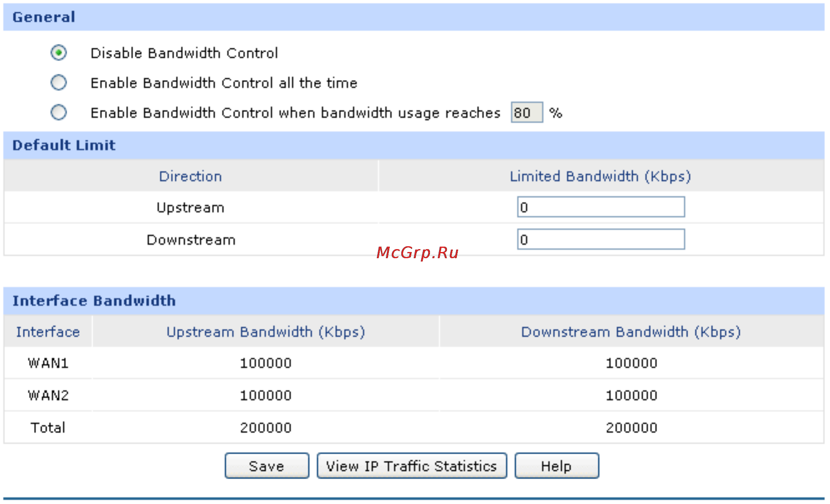Screen dimensions: 830x504
Task: Click WAN2 downstream bandwidth value 100000
Action: [631, 395]
